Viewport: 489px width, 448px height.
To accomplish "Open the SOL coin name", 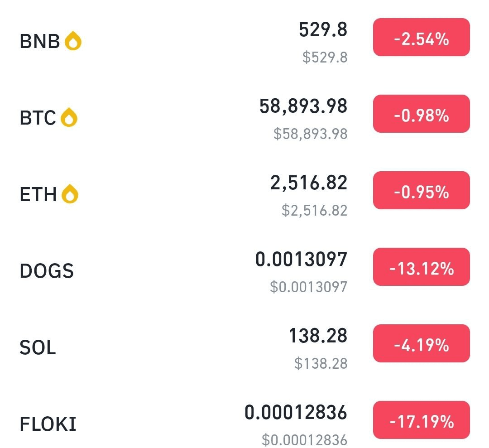I will [38, 347].
